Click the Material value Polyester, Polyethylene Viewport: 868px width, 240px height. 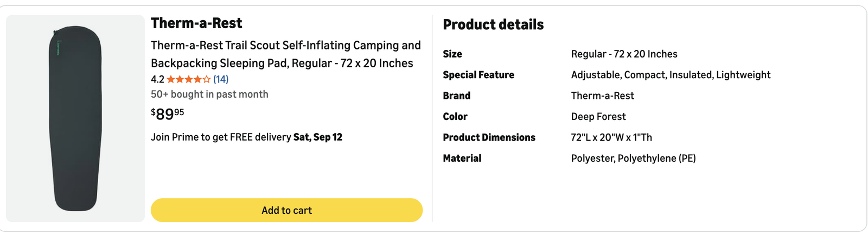click(633, 159)
